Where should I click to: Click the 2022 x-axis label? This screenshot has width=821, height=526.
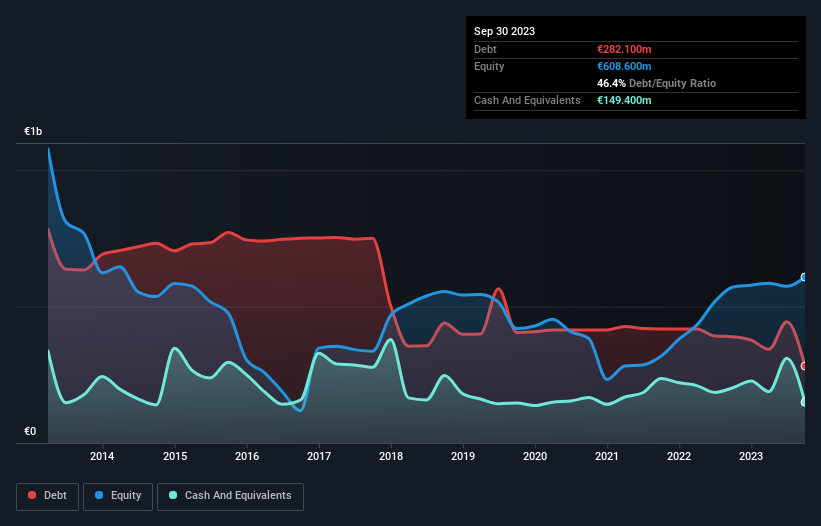coord(679,456)
